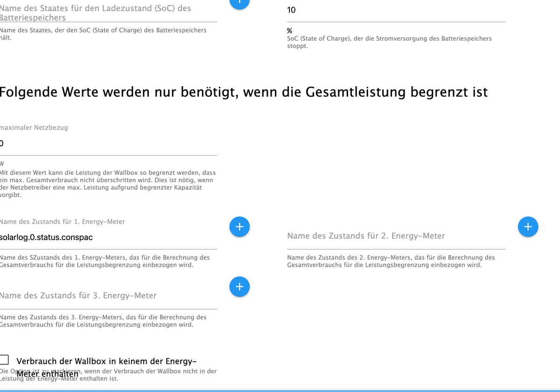Click description 'Name des Zustands des 3. Energy-Meters'

pos(103,321)
